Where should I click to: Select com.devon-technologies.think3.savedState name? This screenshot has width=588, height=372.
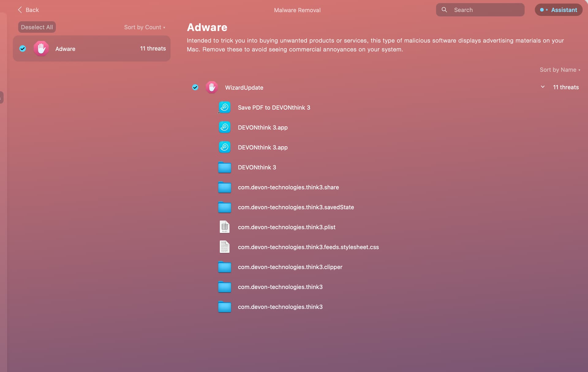(x=296, y=207)
